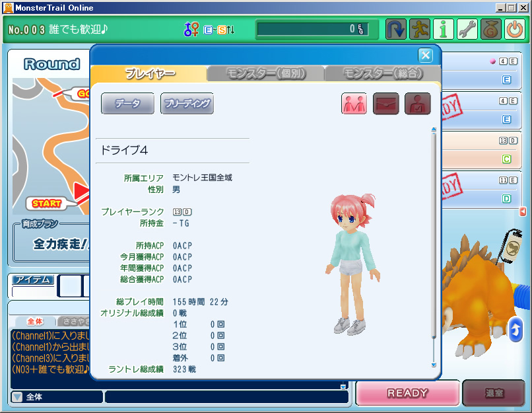
Task: Click the male-female key icon in header
Action: coord(191,29)
